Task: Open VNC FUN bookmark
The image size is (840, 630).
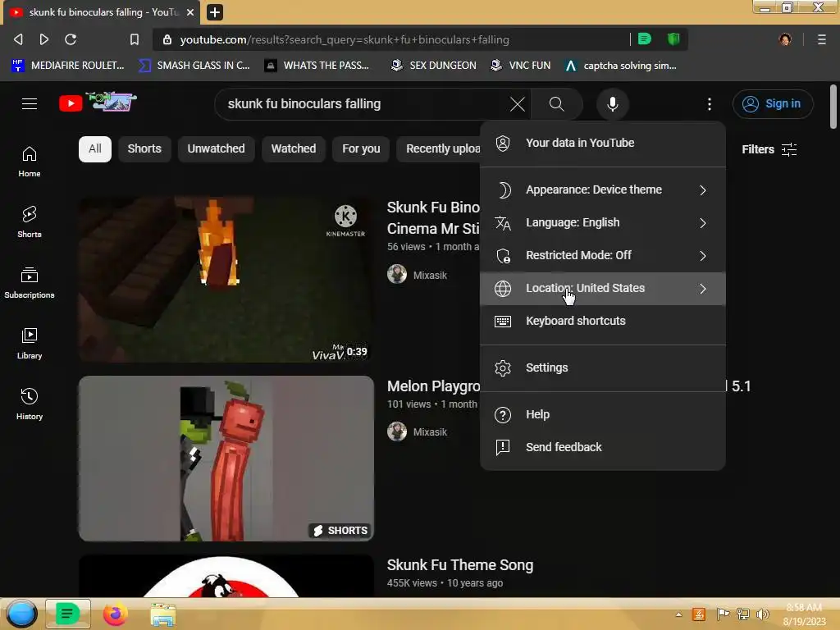Action: coord(520,66)
